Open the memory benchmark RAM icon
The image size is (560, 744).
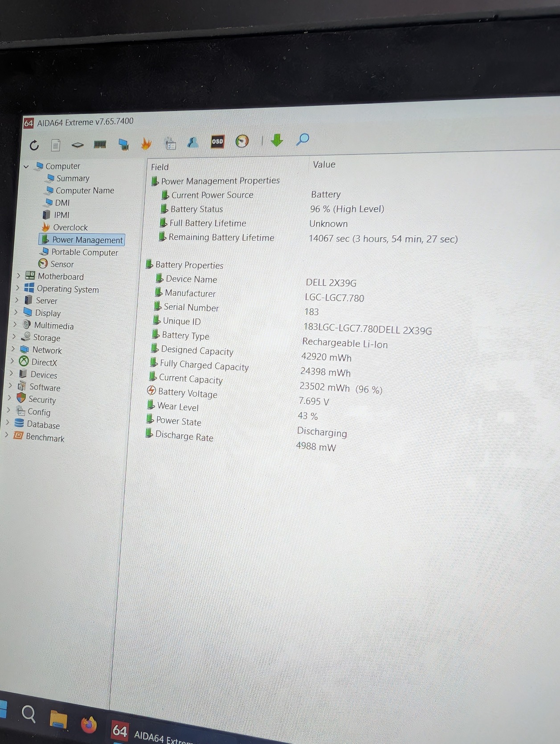(100, 144)
